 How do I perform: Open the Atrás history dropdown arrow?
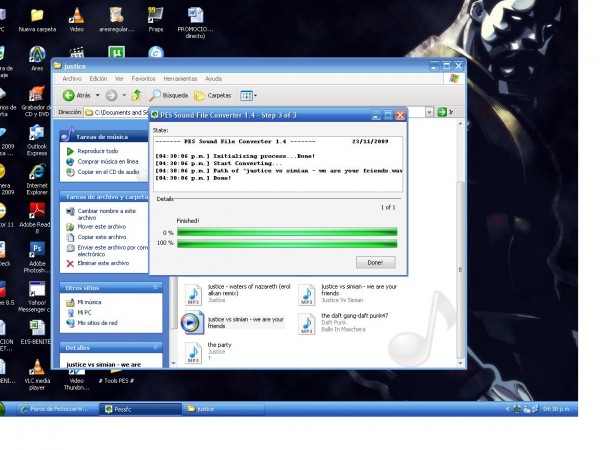tap(98, 95)
